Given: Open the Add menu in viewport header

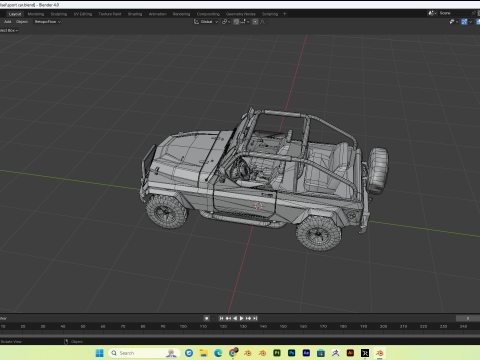Looking at the screenshot, I should [7, 22].
